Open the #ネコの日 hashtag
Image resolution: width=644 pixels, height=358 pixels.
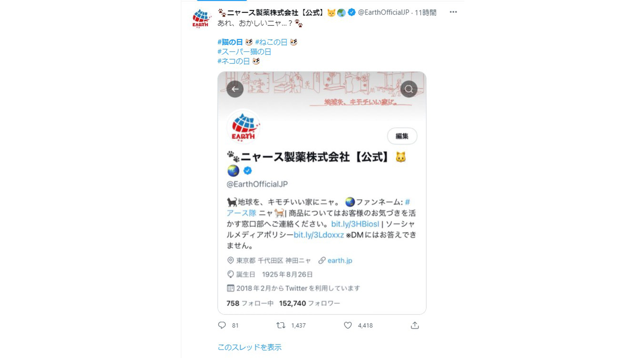click(x=234, y=61)
